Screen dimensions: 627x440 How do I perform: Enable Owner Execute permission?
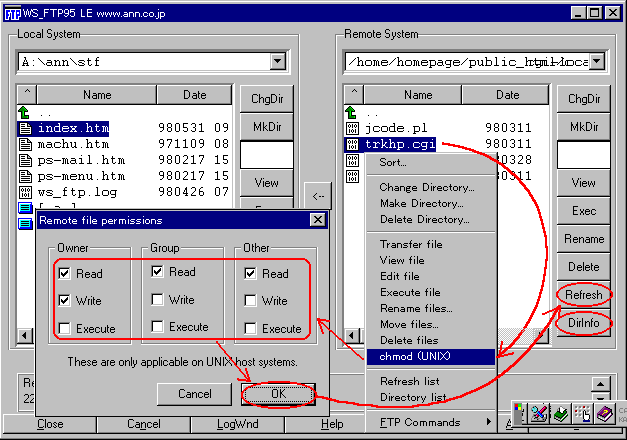click(65, 328)
